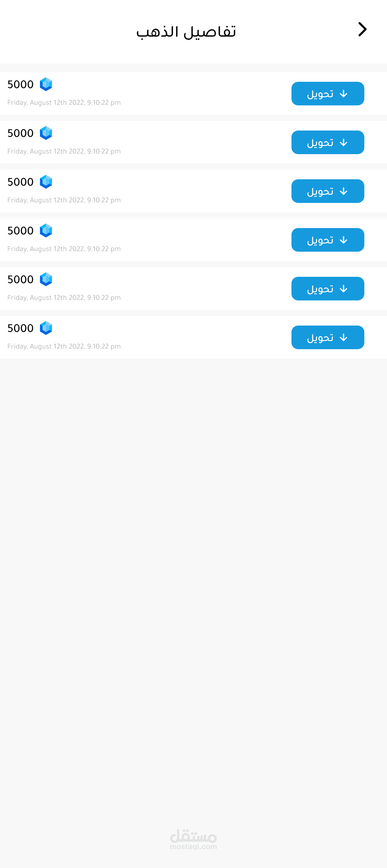Click the date text in the fifth row
Image resolution: width=387 pixels, height=868 pixels.
[x=64, y=297]
